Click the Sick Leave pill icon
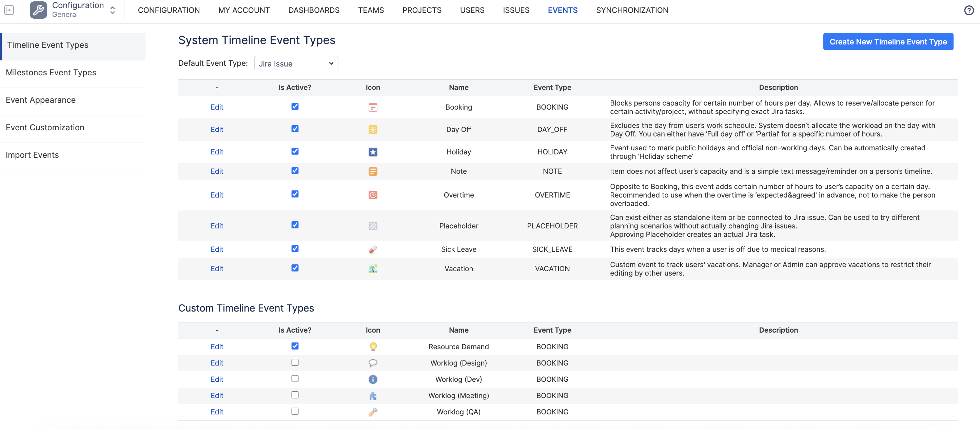Screen dimensions: 980x429 click(x=373, y=250)
